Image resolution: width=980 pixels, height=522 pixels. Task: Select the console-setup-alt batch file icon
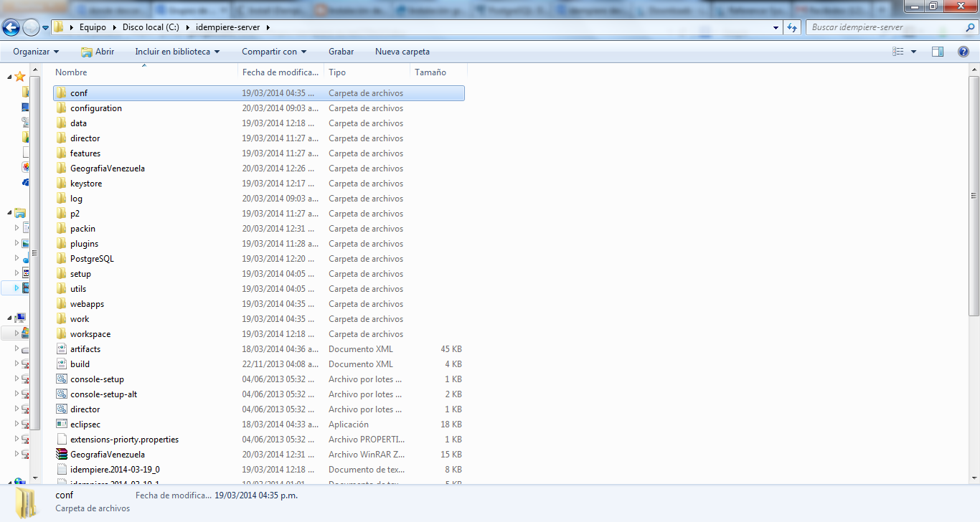62,394
